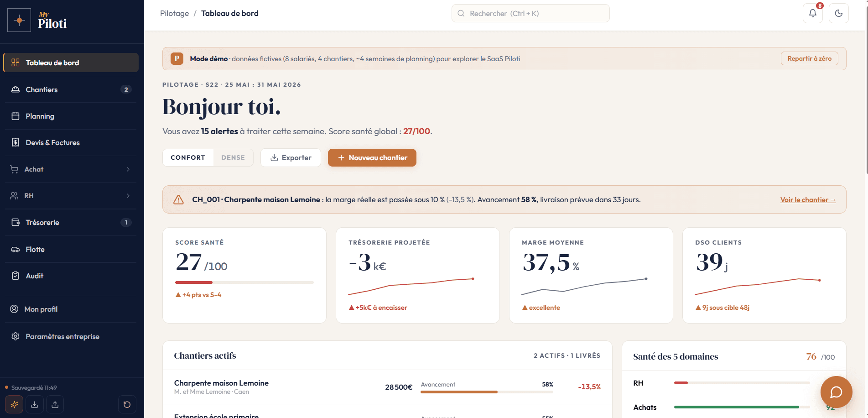
Task: Open the chat bubble assistant
Action: (x=836, y=392)
